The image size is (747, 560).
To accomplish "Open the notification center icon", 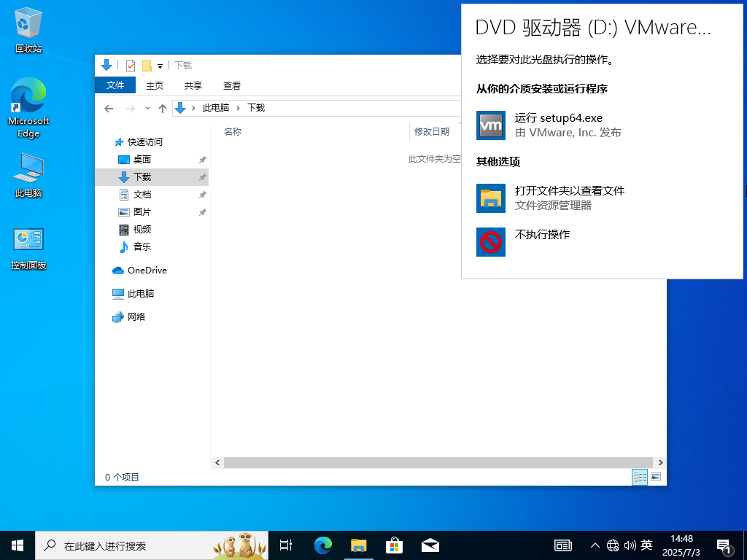I will [x=724, y=547].
